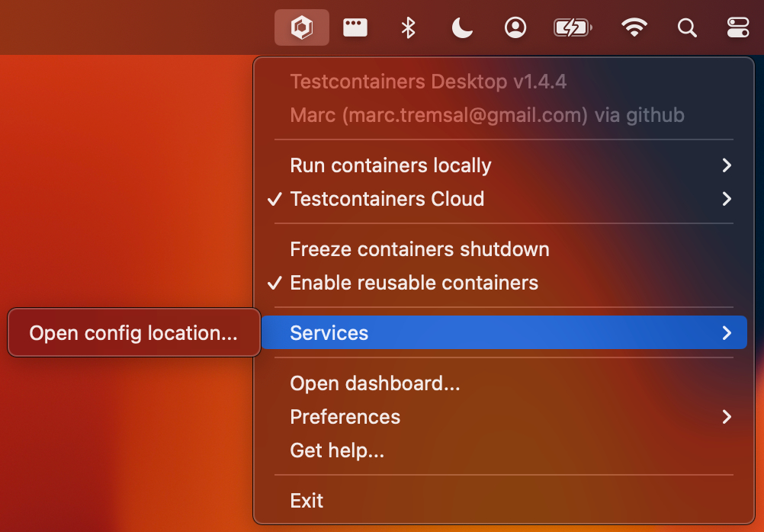Open the Wi-Fi menu bar icon
This screenshot has height=532, width=764.
coord(634,27)
